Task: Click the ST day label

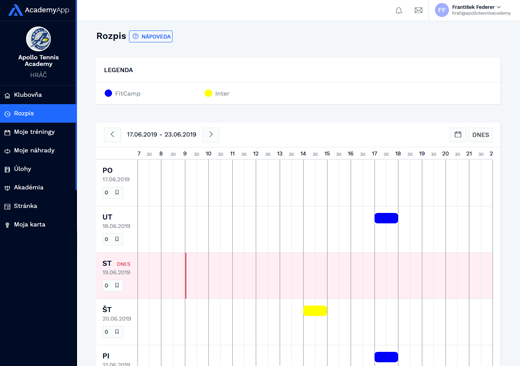Action: 107,263
